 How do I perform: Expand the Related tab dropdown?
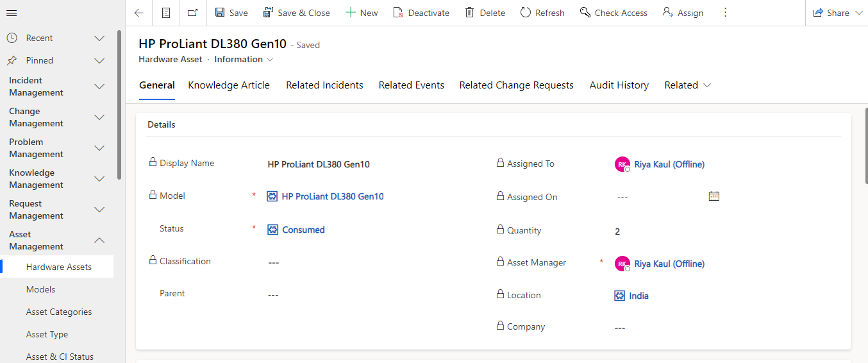point(688,85)
